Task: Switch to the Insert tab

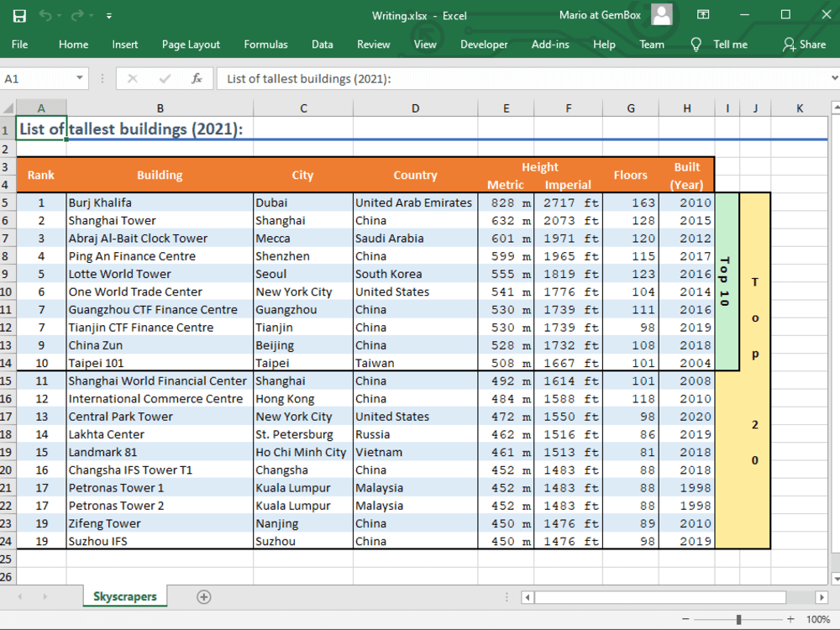Action: tap(125, 45)
